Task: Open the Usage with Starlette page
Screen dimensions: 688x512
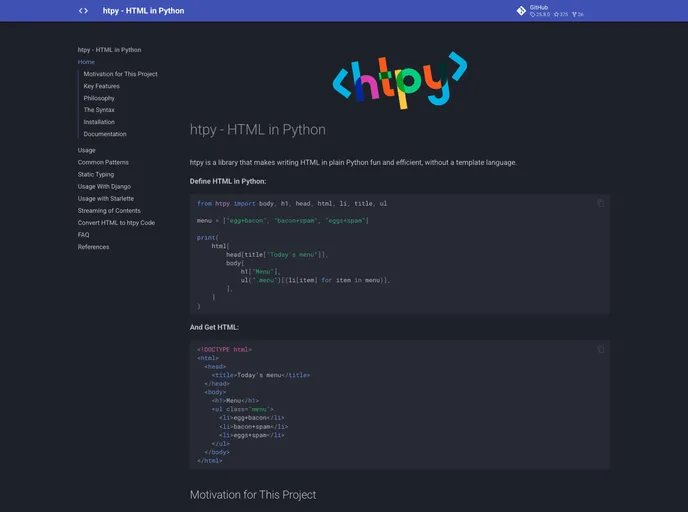Action: [x=106, y=198]
